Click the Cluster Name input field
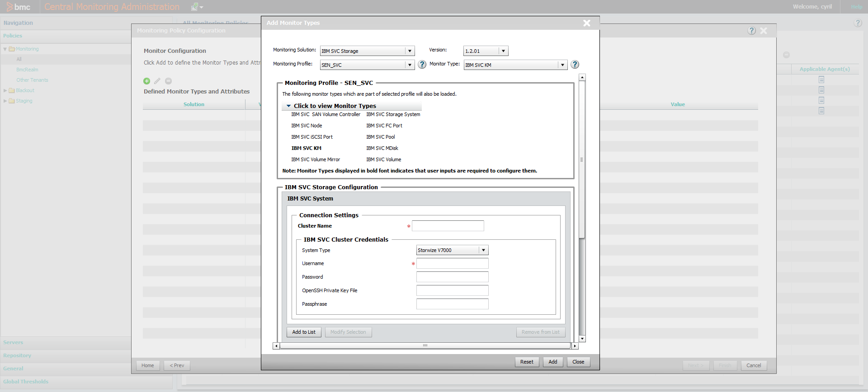Screen dimensions: 868x392 point(448,226)
